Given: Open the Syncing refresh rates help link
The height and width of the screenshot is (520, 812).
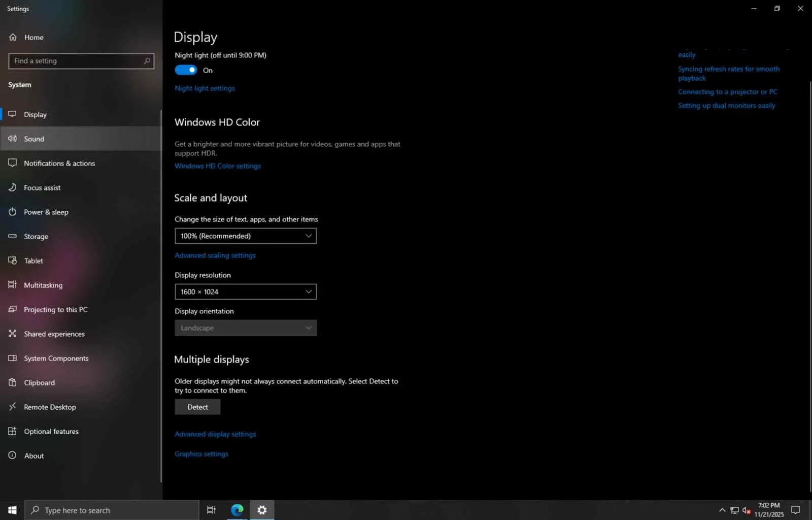Looking at the screenshot, I should tap(729, 73).
